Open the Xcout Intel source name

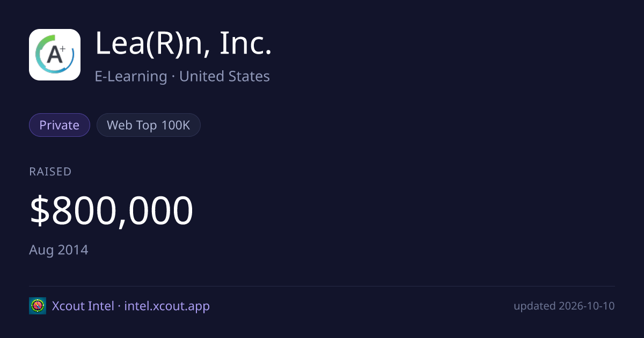tap(83, 306)
